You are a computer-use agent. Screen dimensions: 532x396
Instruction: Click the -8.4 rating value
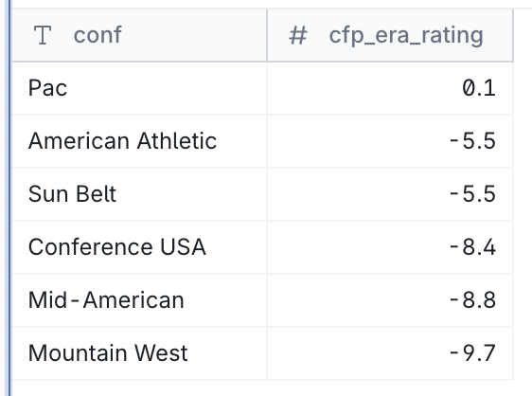(472, 247)
